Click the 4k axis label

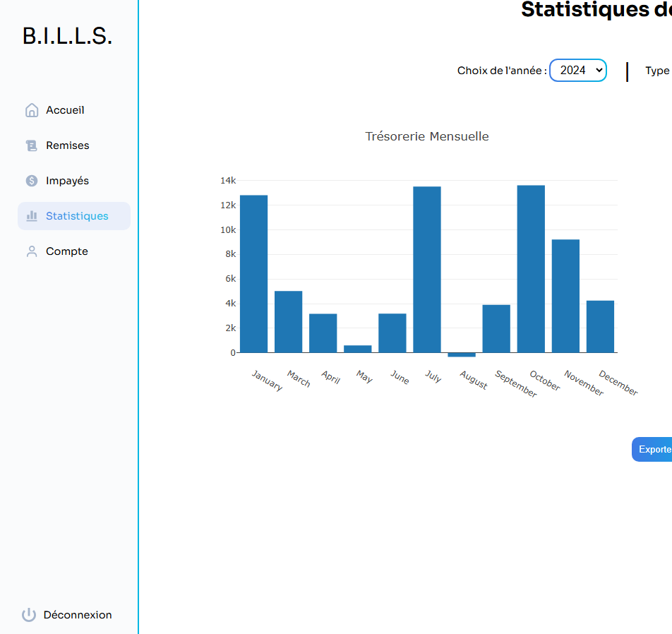click(x=231, y=304)
